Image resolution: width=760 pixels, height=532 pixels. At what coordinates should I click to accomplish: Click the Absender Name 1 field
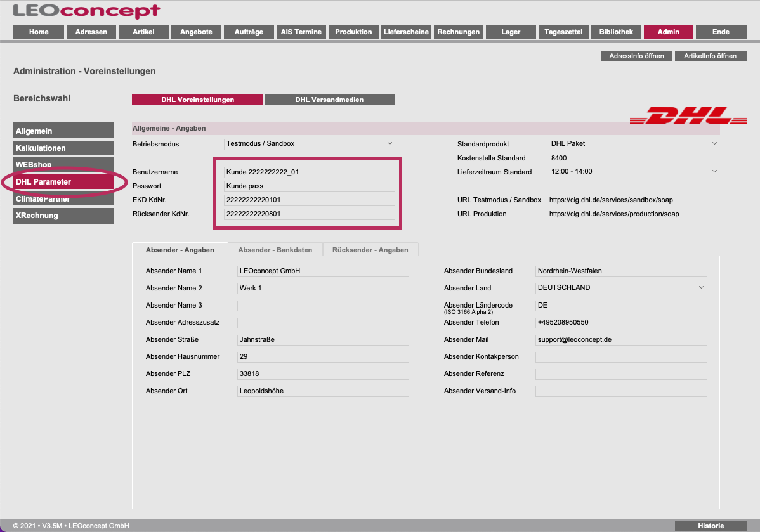[x=323, y=271]
